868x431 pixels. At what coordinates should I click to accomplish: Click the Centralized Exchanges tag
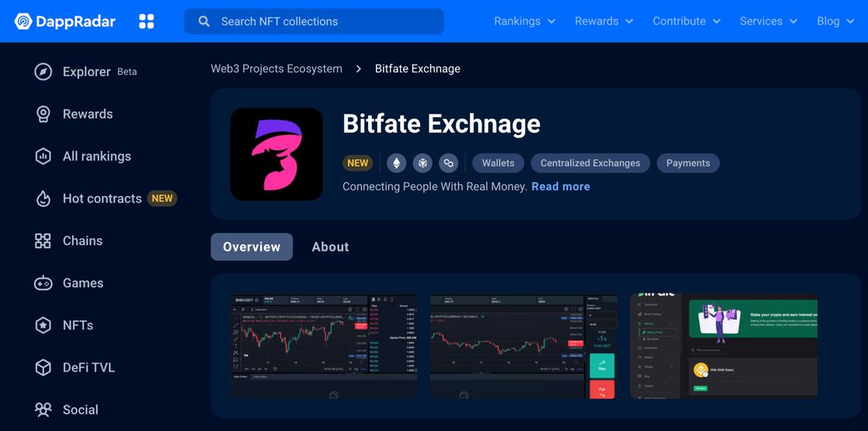coord(590,163)
